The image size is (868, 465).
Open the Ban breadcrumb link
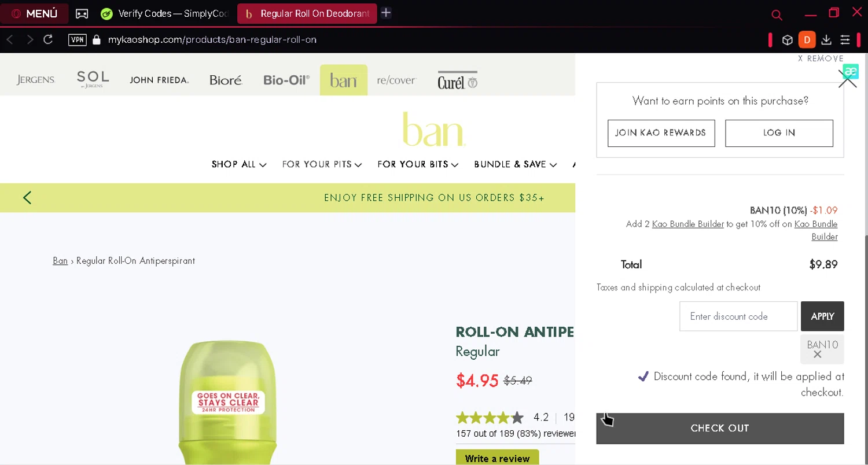pos(60,261)
